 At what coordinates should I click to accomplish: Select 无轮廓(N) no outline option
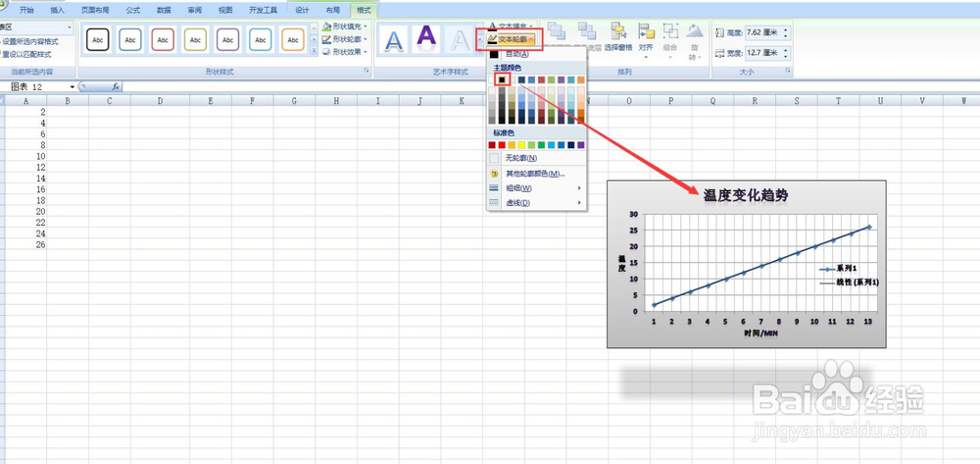(536, 158)
